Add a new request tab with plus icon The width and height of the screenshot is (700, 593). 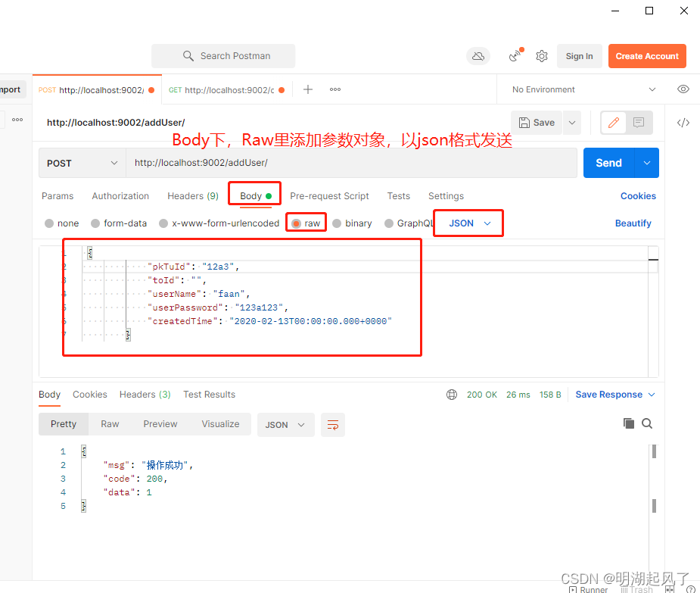point(307,89)
